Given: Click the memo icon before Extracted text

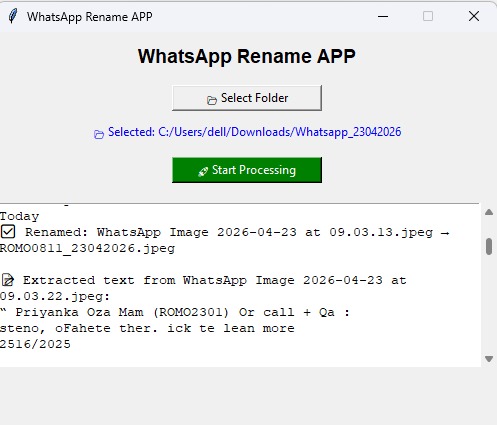Looking at the screenshot, I should [8, 280].
